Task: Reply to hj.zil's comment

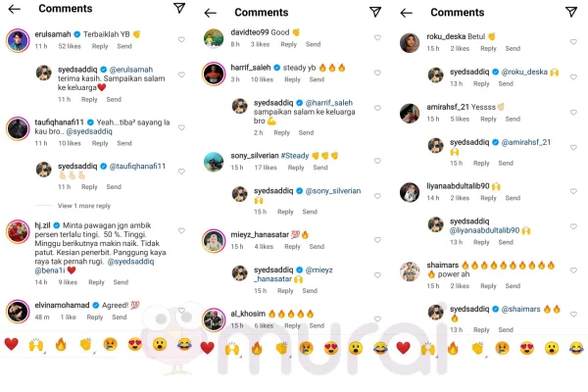Action: click(96, 282)
